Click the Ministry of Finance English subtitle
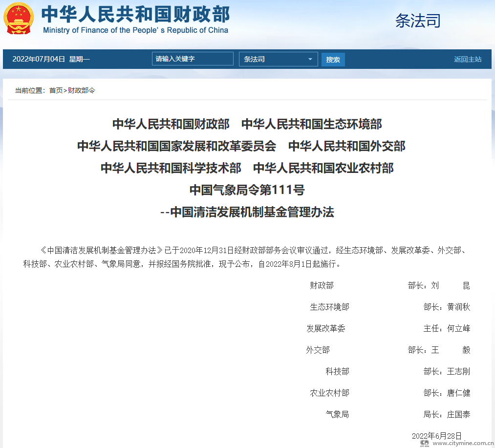Viewport: 495px width, 448px height. coord(135,30)
